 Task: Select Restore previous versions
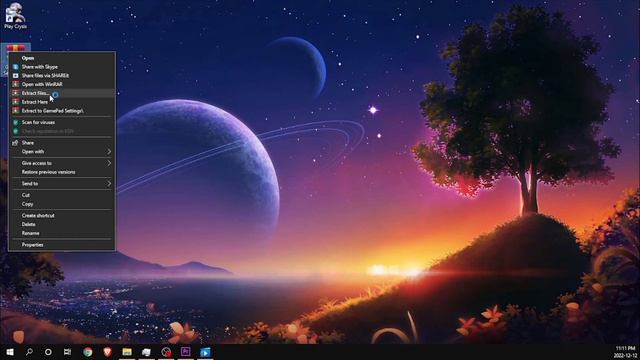(x=62, y=172)
